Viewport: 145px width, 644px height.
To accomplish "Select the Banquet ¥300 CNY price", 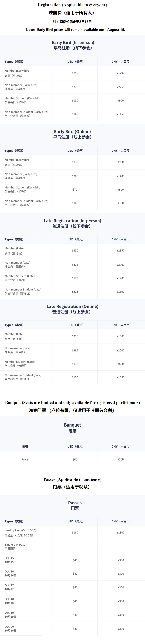I will coord(121,459).
